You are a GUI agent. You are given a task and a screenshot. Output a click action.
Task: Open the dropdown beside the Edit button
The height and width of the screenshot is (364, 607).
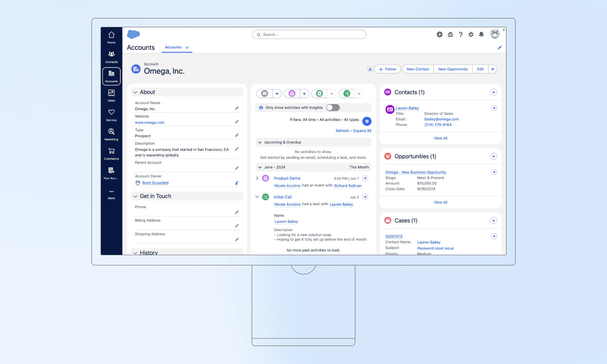coord(493,69)
